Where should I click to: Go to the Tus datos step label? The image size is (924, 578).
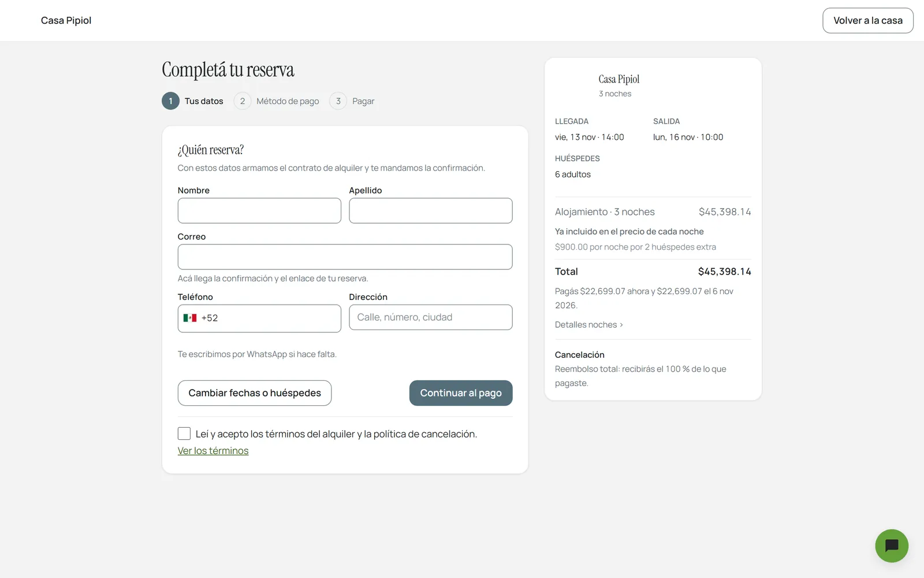coord(204,101)
